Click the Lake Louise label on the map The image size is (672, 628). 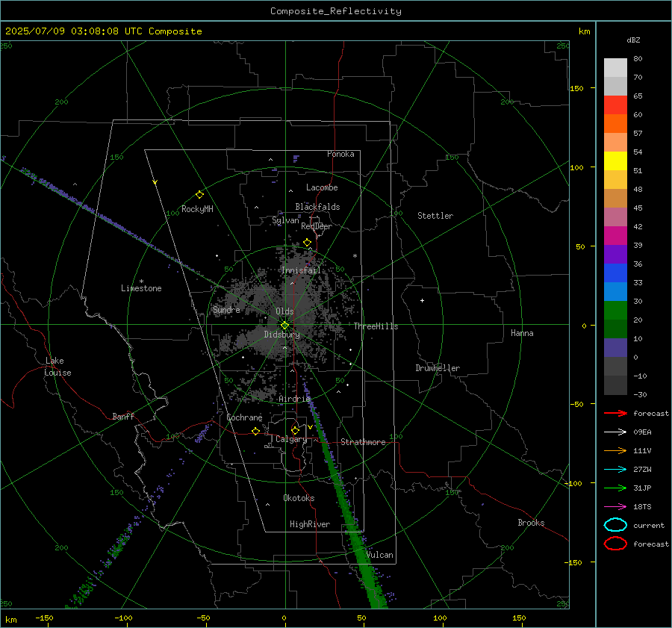[57, 367]
